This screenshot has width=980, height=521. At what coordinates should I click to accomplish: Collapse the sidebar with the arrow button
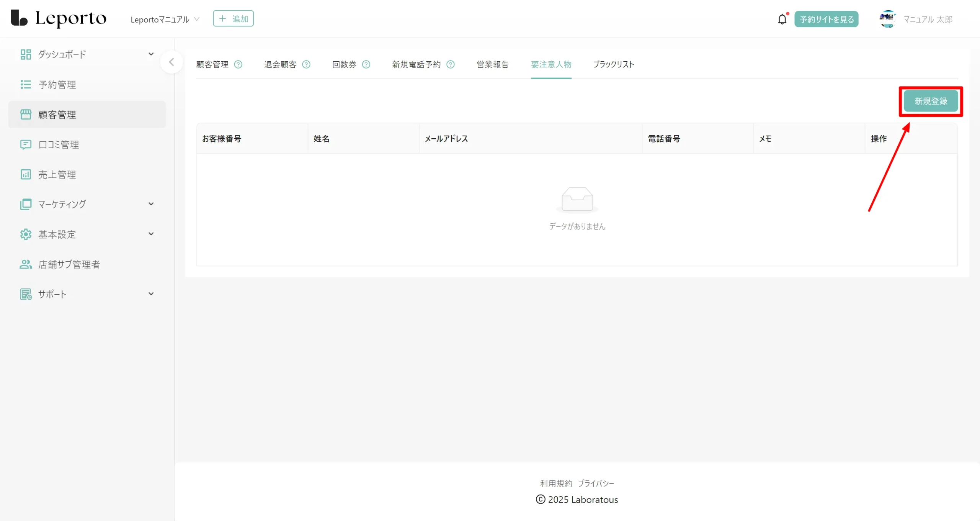171,62
